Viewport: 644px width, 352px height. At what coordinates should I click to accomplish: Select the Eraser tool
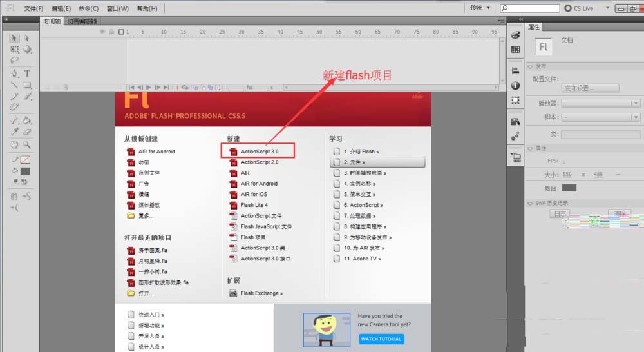pos(27,132)
